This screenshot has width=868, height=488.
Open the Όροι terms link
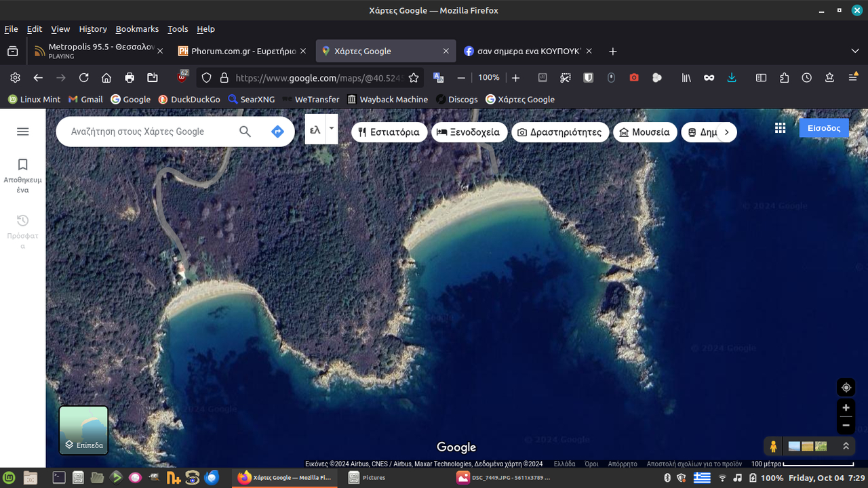click(591, 464)
